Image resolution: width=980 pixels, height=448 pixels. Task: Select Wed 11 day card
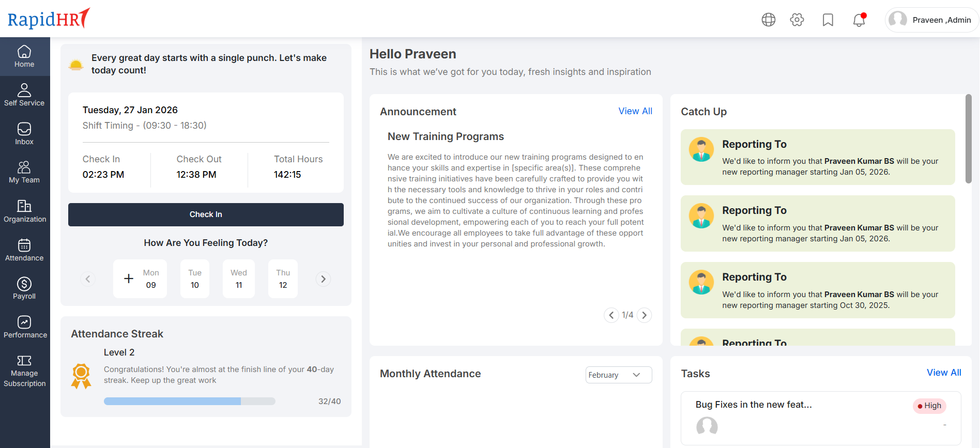(239, 279)
